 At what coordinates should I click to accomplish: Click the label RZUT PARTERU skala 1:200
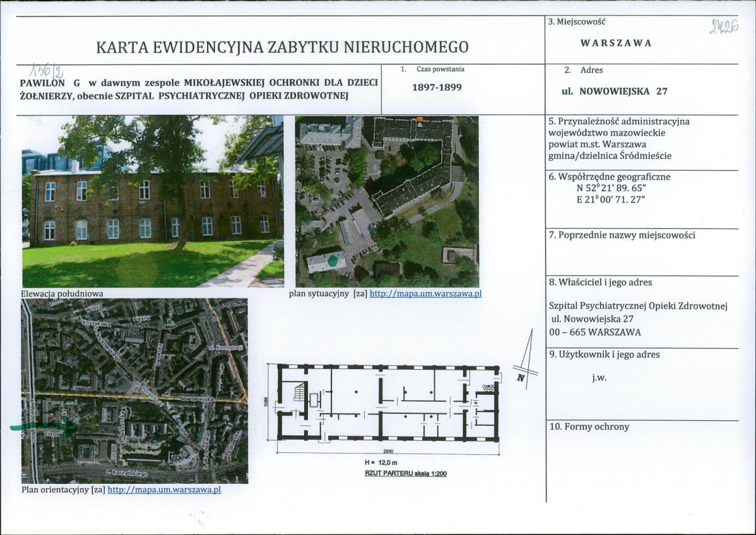click(x=406, y=473)
